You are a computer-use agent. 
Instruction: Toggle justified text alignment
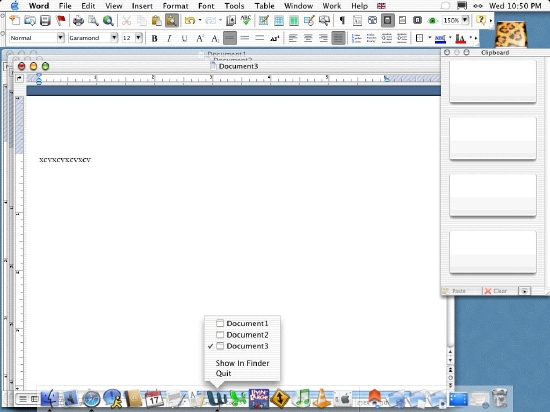(x=338, y=38)
